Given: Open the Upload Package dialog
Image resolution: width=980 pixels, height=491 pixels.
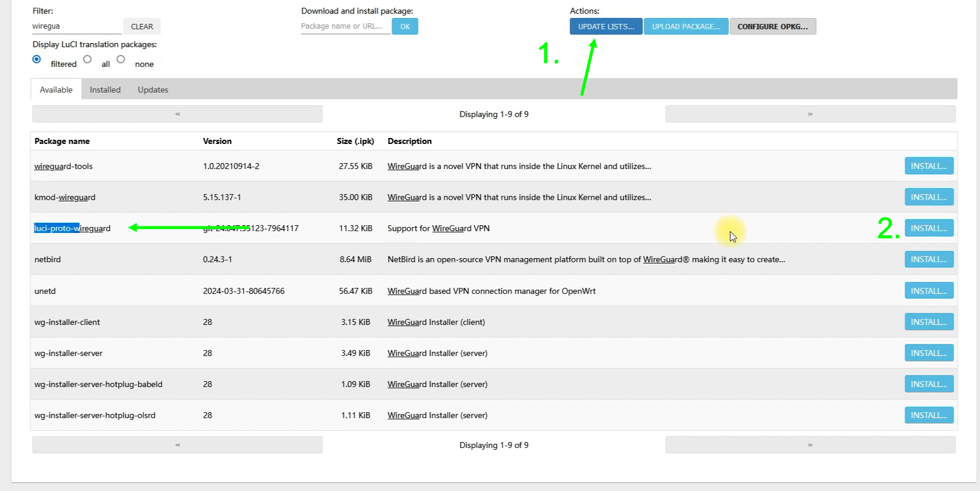Looking at the screenshot, I should 686,26.
